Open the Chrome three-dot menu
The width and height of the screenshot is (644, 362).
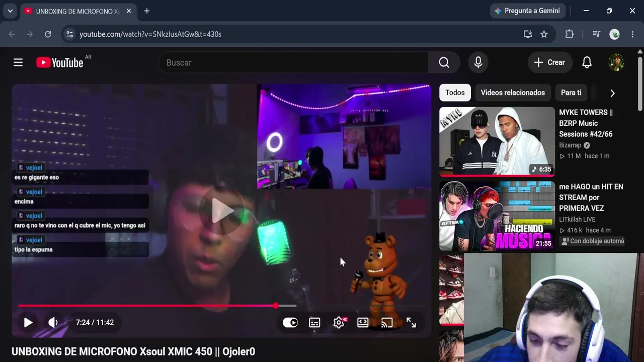click(x=632, y=34)
